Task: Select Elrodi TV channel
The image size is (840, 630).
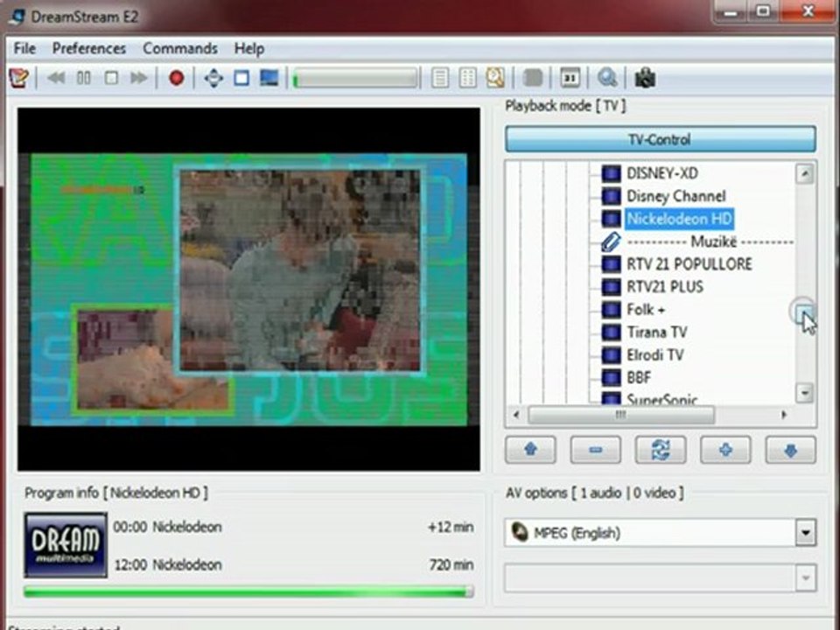Action: click(x=655, y=354)
